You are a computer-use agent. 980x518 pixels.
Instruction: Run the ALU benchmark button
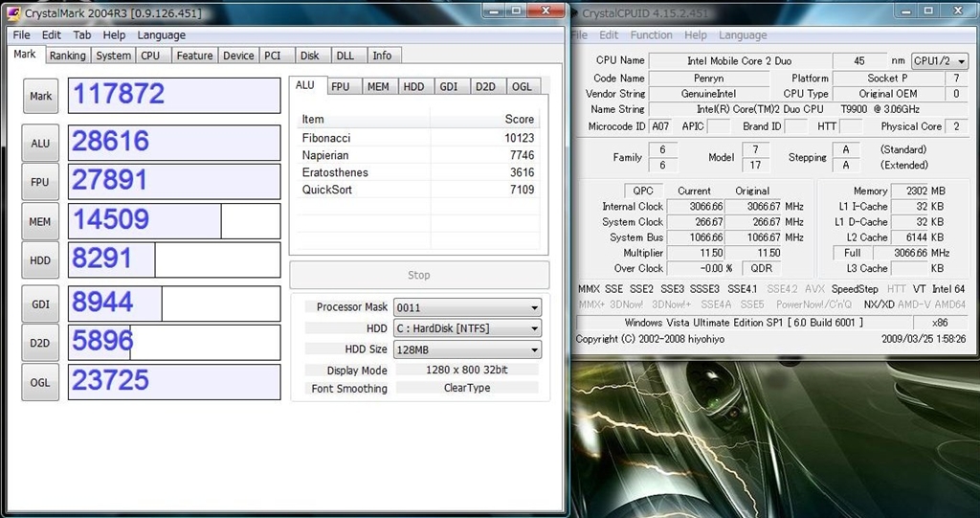click(x=41, y=144)
